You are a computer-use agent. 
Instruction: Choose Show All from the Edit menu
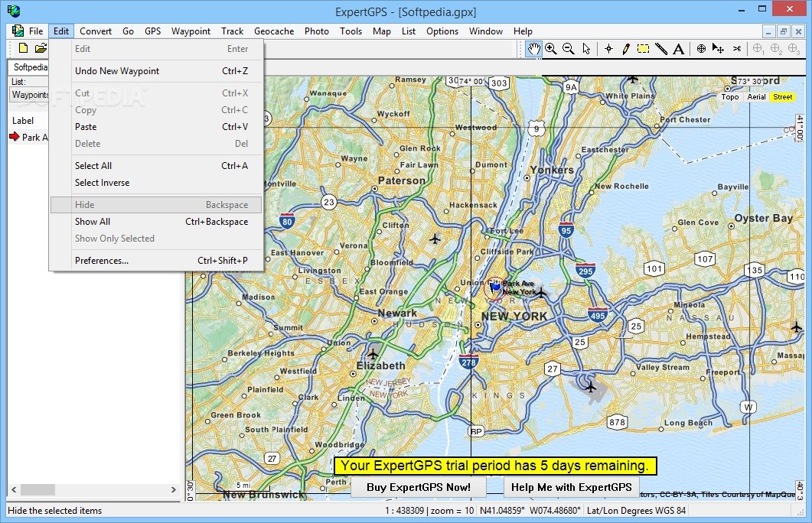click(156, 222)
